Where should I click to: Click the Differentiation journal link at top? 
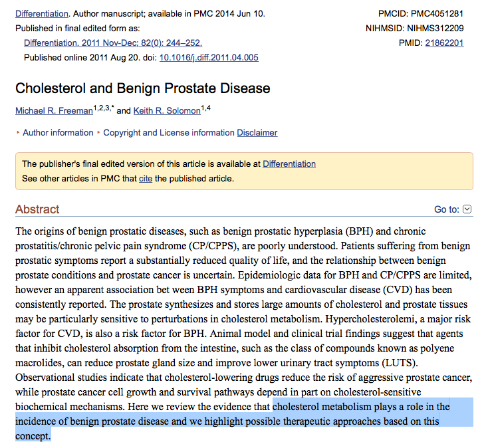pos(41,13)
